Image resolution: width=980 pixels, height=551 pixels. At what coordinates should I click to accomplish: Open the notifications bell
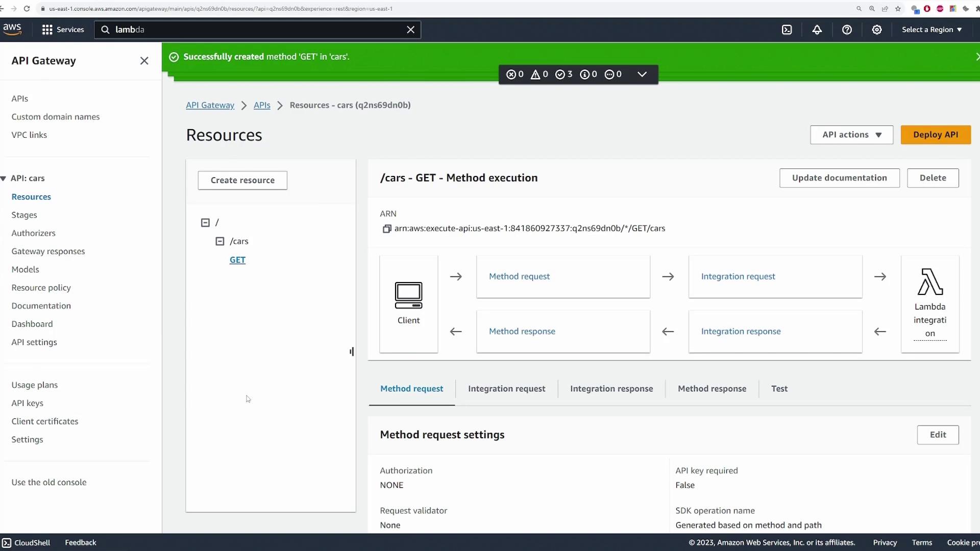[817, 30]
